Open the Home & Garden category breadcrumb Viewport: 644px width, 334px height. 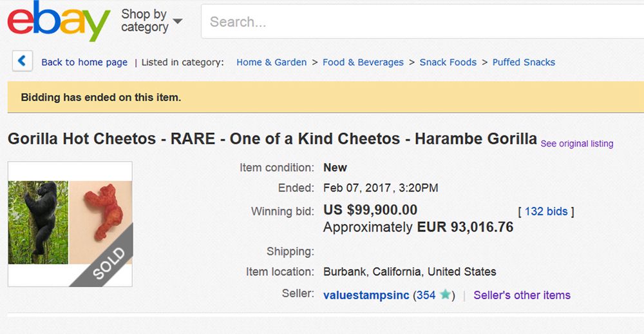pyautogui.click(x=271, y=63)
